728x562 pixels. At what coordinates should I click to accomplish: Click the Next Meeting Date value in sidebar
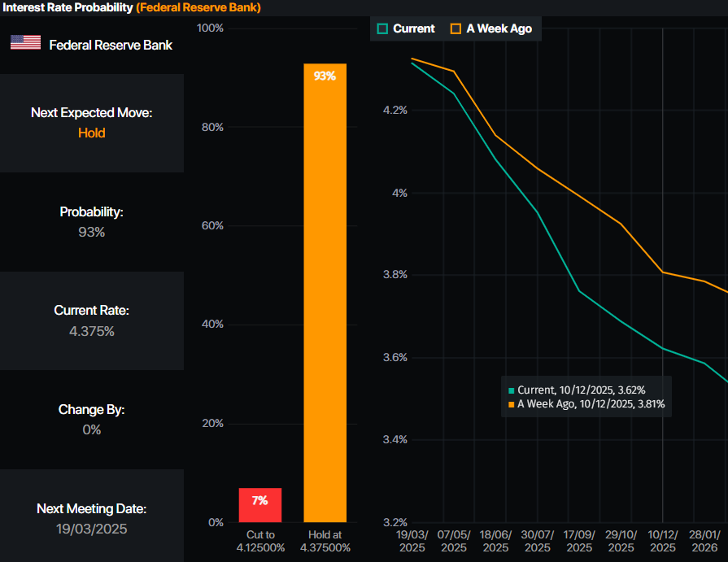(x=92, y=529)
